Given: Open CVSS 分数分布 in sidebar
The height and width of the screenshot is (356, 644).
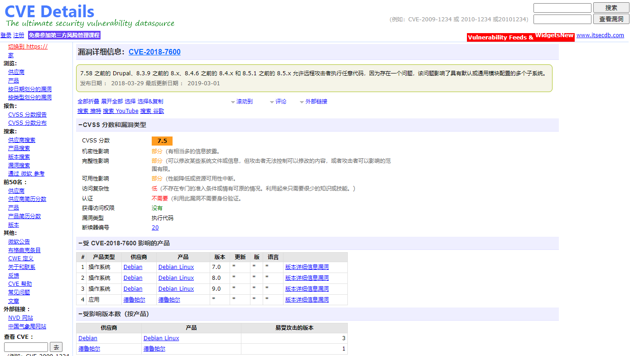Looking at the screenshot, I should 27,123.
